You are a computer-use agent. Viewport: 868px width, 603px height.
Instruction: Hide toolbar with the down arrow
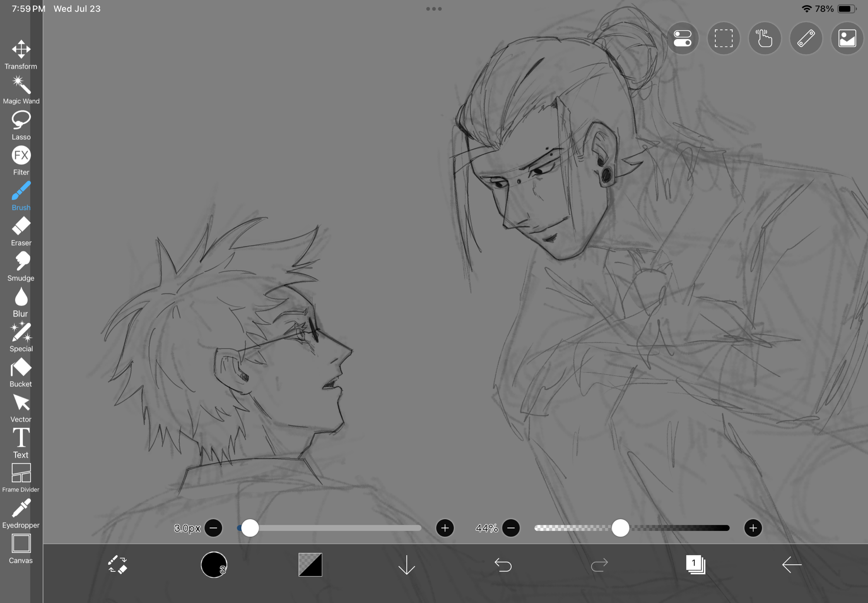[407, 565]
